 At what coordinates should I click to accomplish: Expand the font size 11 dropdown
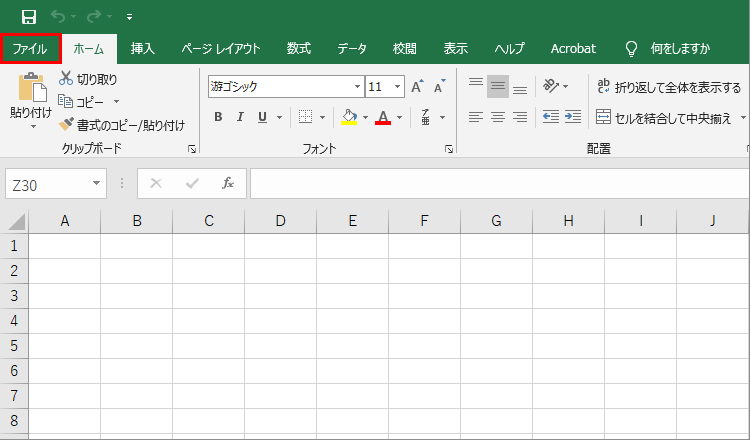click(397, 87)
